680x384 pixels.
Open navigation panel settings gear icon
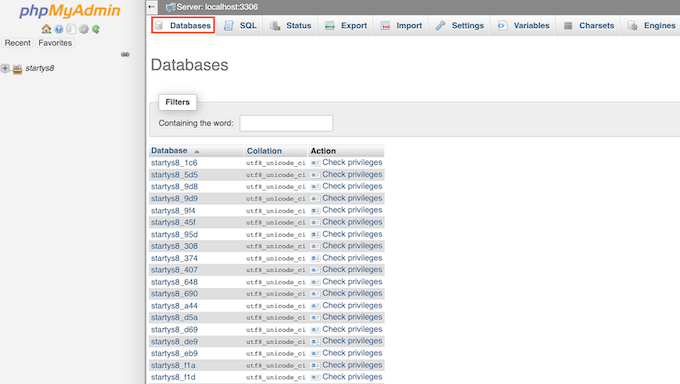click(84, 29)
